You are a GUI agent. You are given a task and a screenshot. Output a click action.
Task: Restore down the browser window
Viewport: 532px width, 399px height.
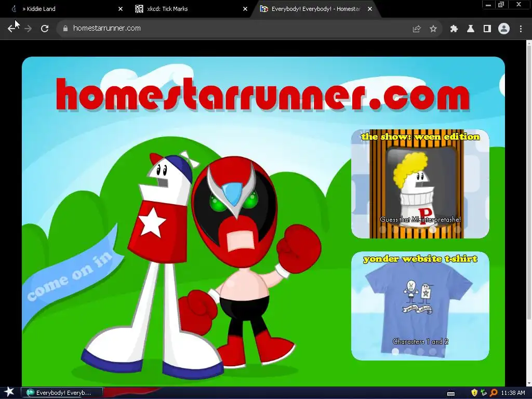pos(501,5)
